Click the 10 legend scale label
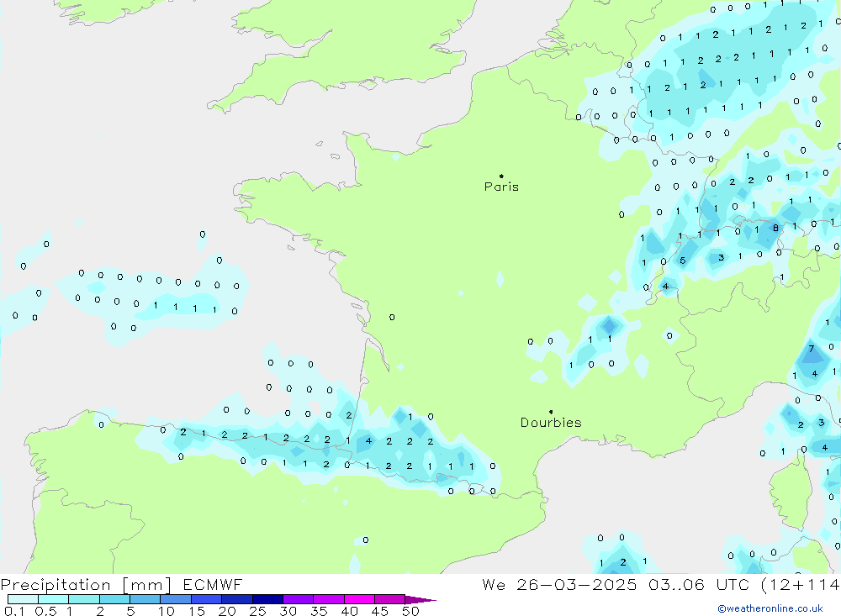The height and width of the screenshot is (616, 841). [167, 611]
